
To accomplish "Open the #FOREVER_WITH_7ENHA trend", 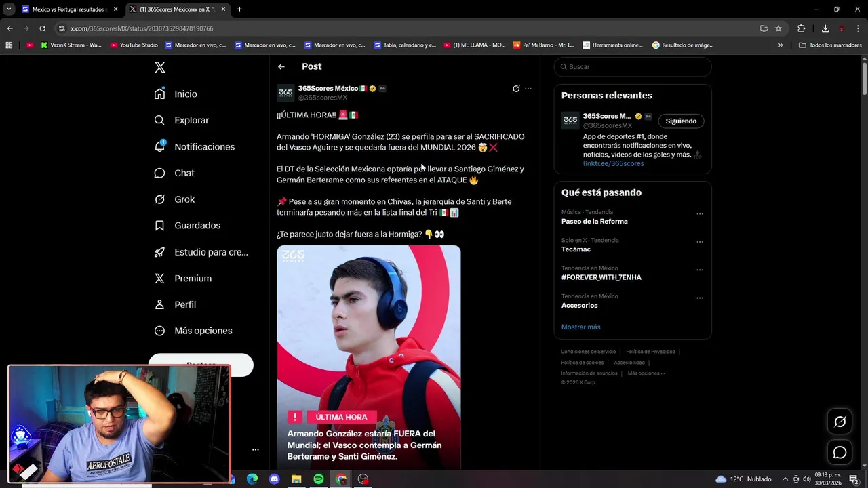I will pyautogui.click(x=601, y=277).
